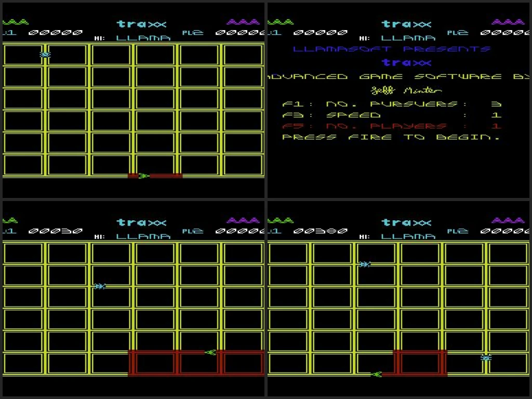Click the 00390 score display
This screenshot has height=399, width=532.
pos(320,231)
